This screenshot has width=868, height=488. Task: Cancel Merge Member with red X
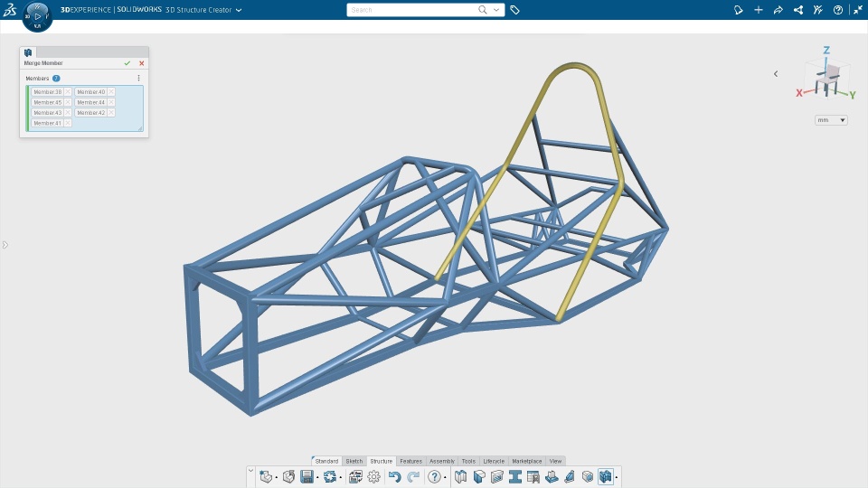point(142,63)
